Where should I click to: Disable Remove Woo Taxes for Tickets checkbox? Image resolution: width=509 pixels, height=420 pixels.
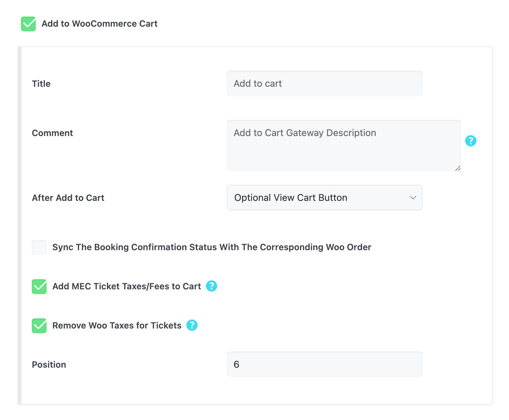tap(39, 326)
